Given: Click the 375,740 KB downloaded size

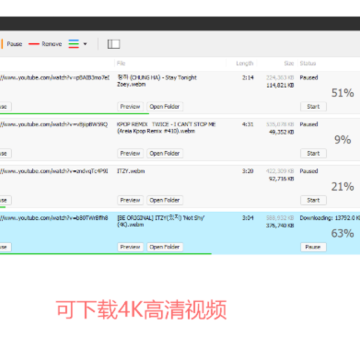Looking at the screenshot, I should tap(280, 226).
